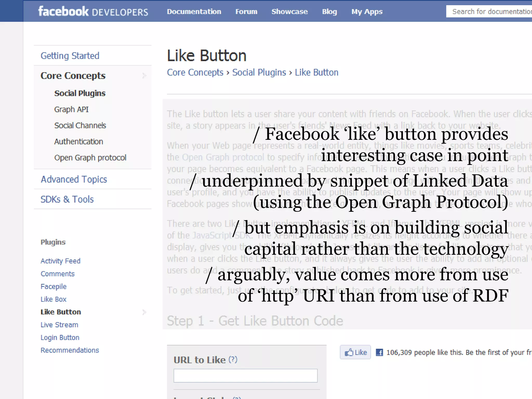Open My Apps in the top bar
The image size is (532, 399).
[367, 12]
